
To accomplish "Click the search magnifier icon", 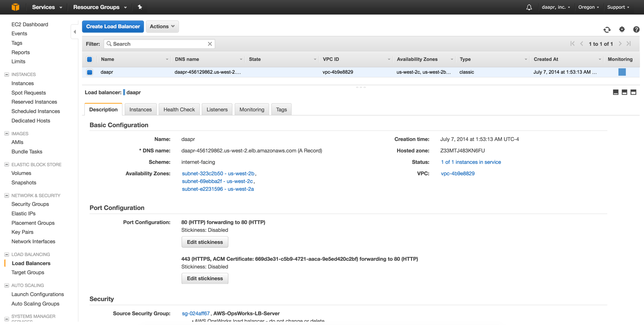I will click(x=109, y=44).
